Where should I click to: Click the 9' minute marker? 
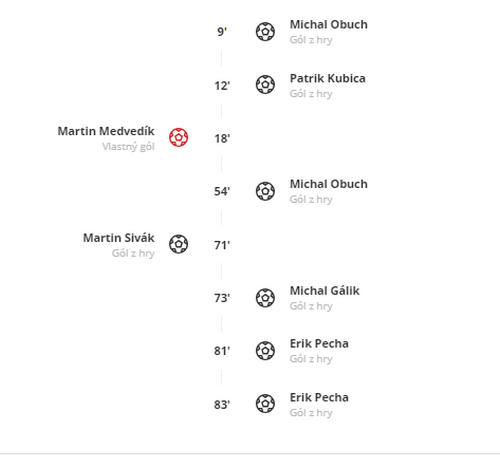pos(222,32)
